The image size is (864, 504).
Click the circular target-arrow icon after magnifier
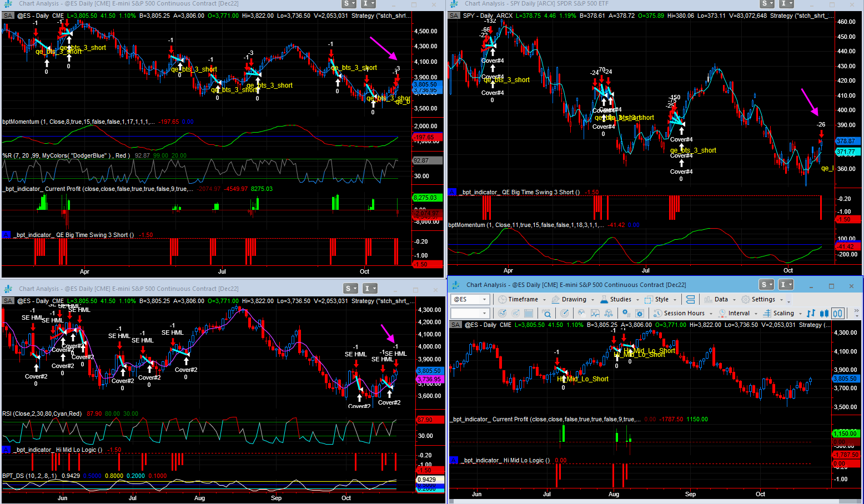pos(564,313)
